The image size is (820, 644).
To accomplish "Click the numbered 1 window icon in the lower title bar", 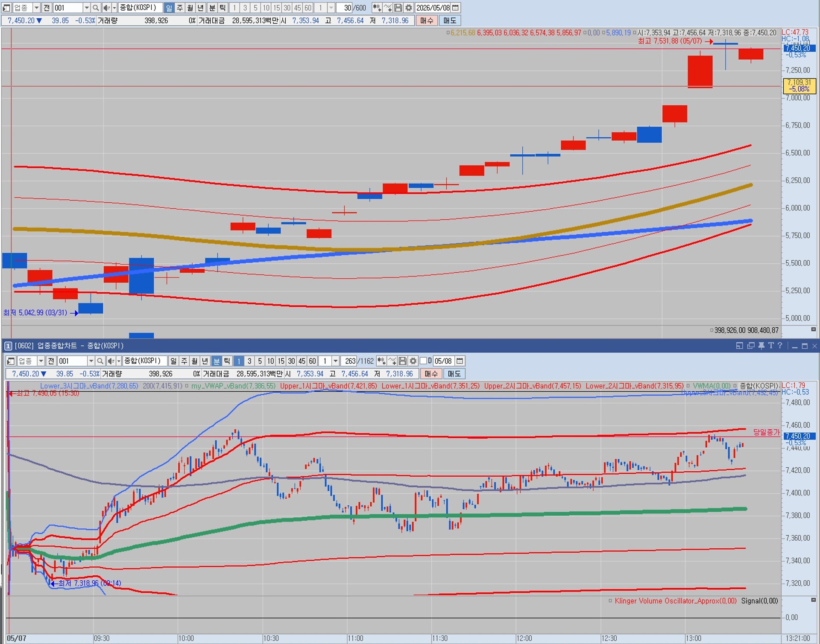I will coord(8,346).
